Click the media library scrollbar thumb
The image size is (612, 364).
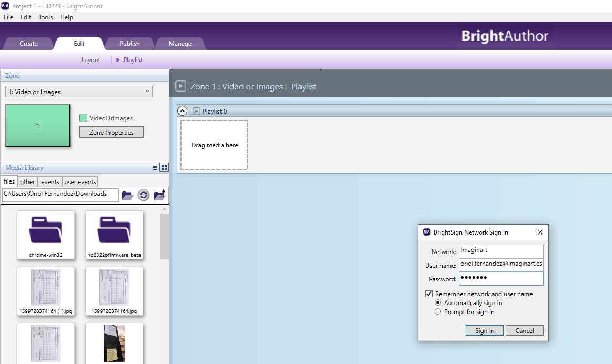(164, 236)
